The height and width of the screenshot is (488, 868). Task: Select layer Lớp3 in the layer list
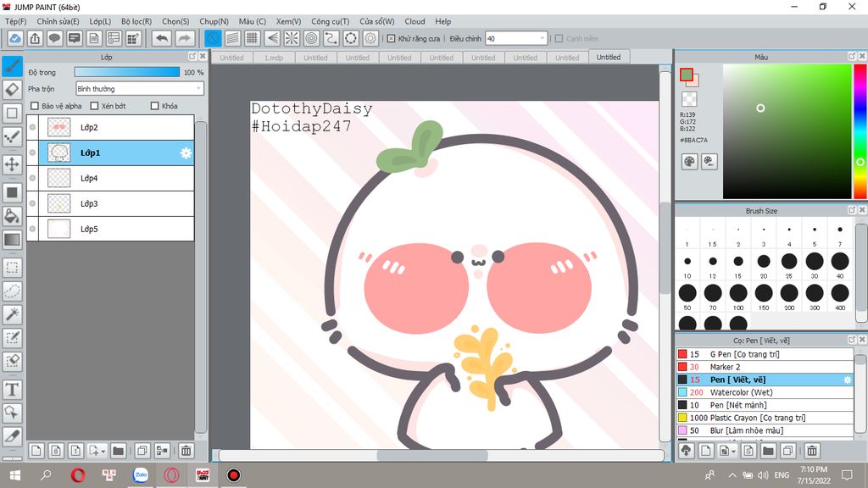[110, 203]
